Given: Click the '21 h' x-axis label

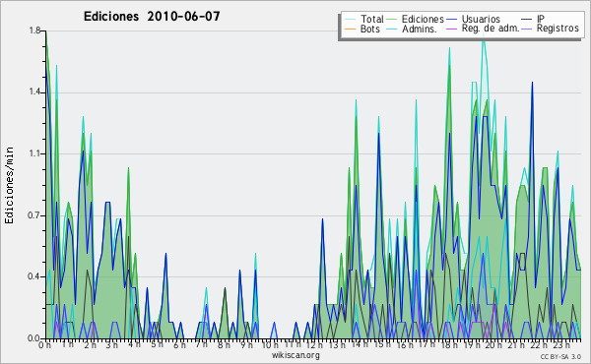Looking at the screenshot, I should coord(516,344).
